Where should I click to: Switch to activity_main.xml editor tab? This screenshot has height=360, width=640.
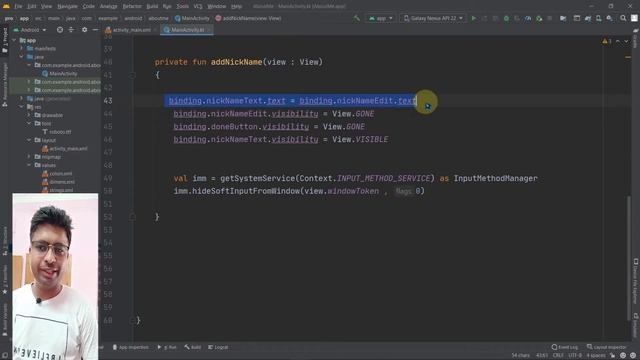(131, 30)
